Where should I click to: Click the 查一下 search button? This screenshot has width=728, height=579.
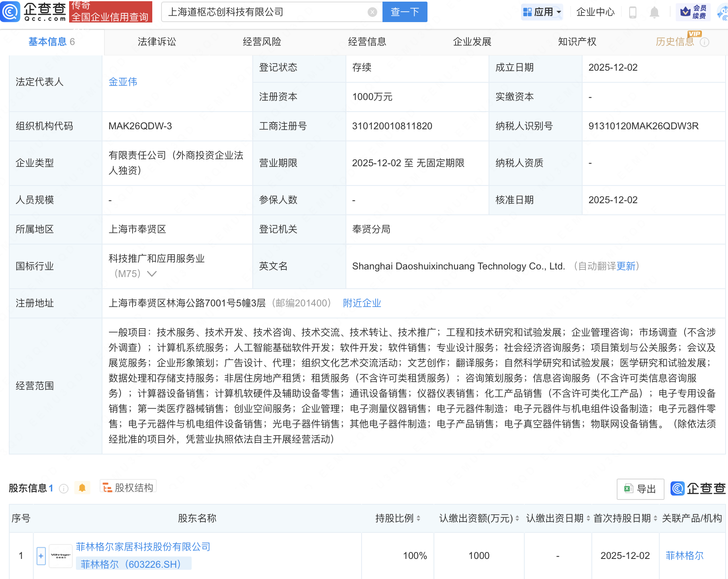tap(404, 12)
